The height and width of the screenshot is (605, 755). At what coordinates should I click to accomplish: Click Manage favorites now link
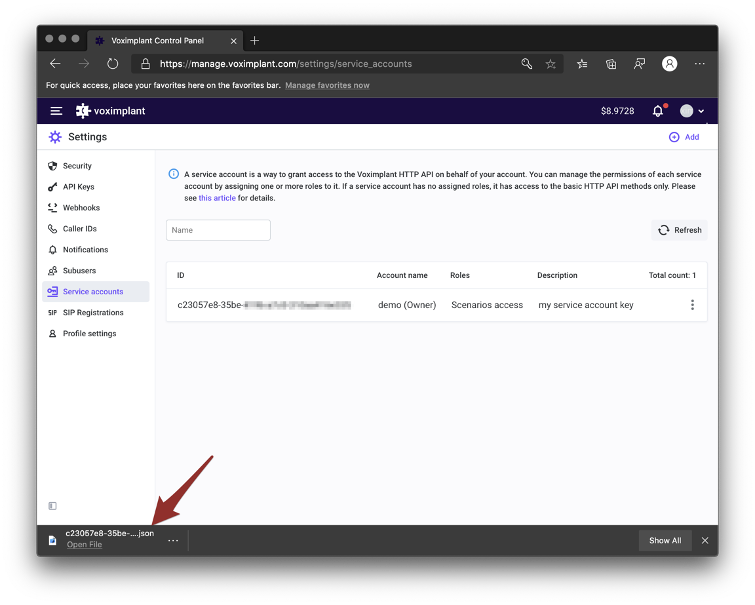coord(327,85)
